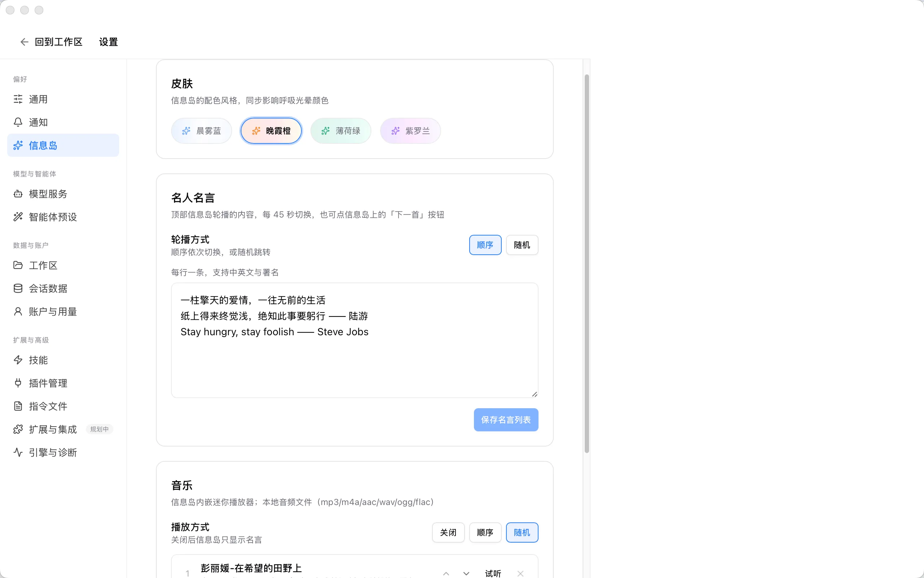Image resolution: width=924 pixels, height=578 pixels.
Task: Click the 名人名言 section heading
Action: [x=193, y=198]
